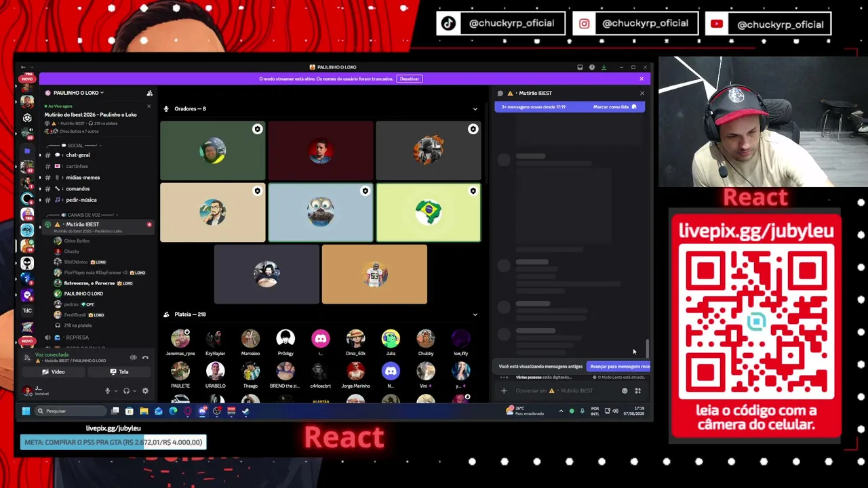Open the apps launcher icon in chat box

(x=637, y=390)
